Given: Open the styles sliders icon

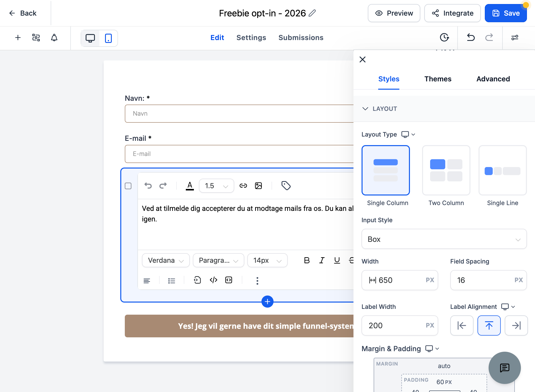Looking at the screenshot, I should pyautogui.click(x=515, y=38).
